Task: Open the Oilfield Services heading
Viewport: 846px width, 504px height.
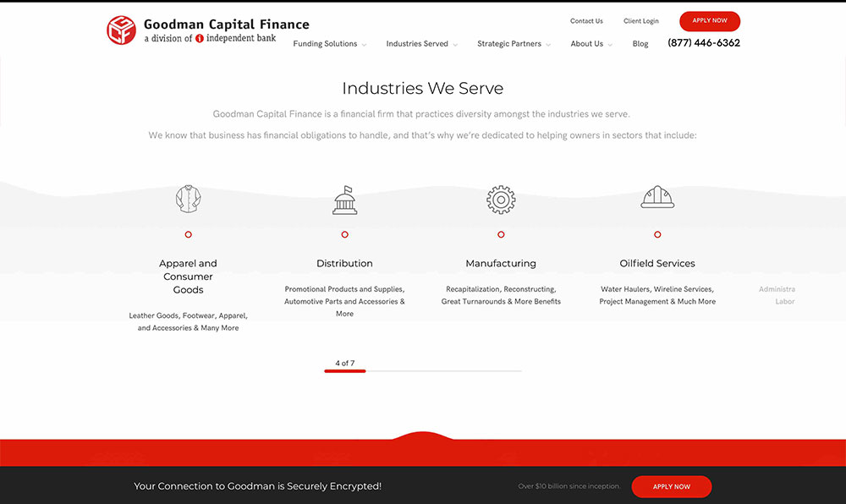Action: pos(657,264)
